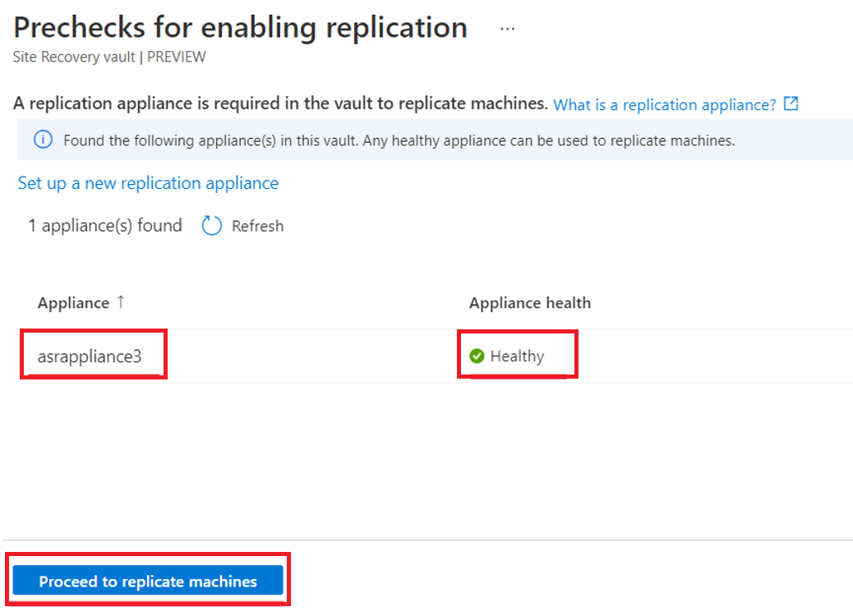Click the "Found the following appliance(s)" banner message
Screen dimensions: 853x616
point(399,140)
